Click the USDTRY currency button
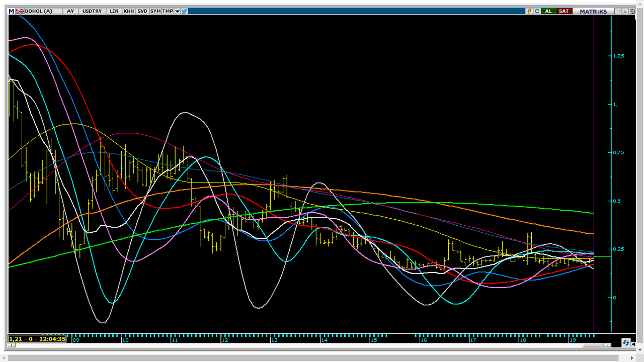 pyautogui.click(x=92, y=11)
